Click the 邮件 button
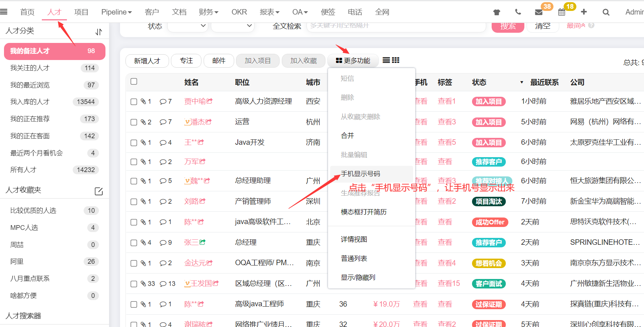Viewport: 644px width, 327px height. tap(219, 61)
